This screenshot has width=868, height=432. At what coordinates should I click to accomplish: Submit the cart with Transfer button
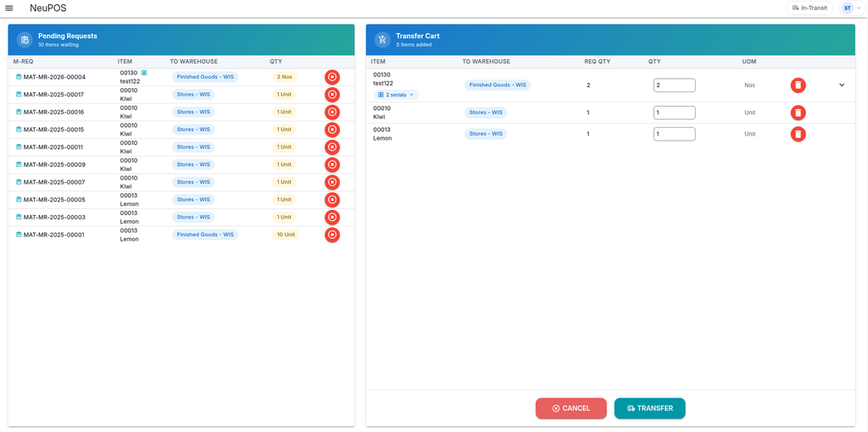[650, 408]
